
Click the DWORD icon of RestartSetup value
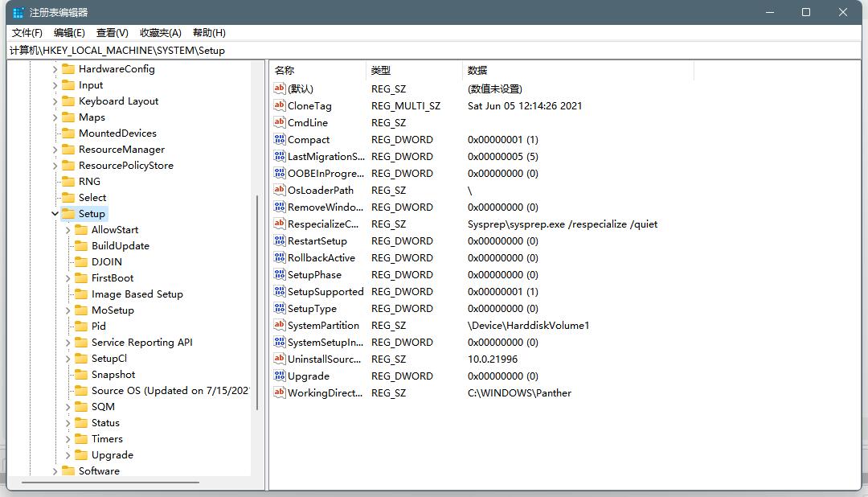click(280, 240)
